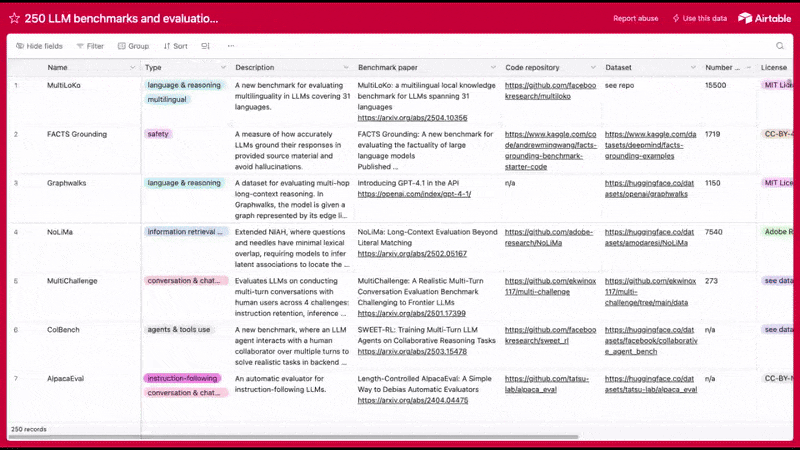Image resolution: width=800 pixels, height=450 pixels.
Task: Open the Group menu
Action: click(134, 46)
